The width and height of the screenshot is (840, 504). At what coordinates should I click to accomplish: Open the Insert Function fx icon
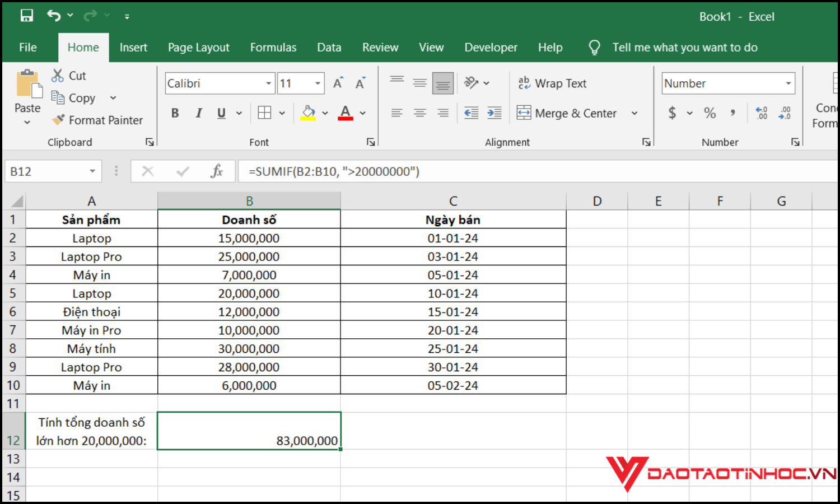[217, 171]
